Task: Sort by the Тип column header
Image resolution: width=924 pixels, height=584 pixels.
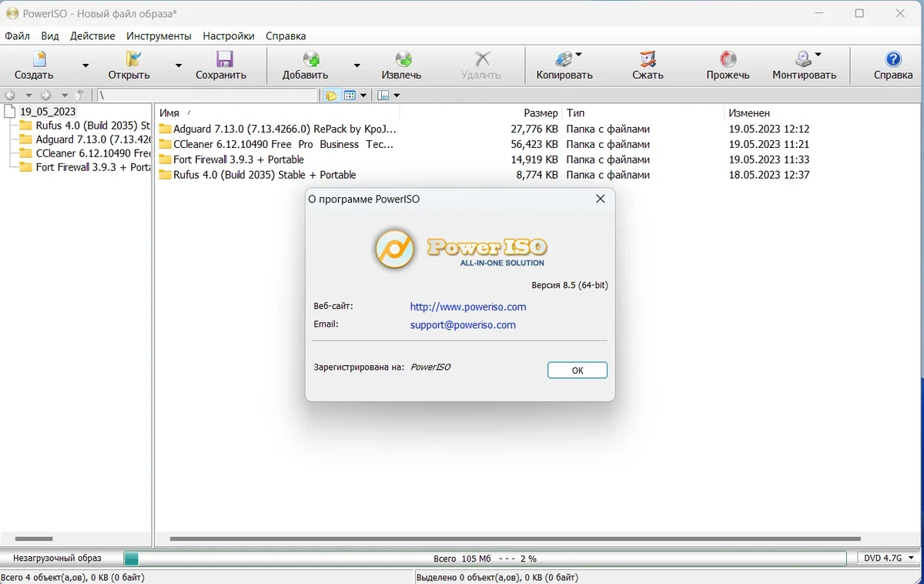Action: [x=643, y=113]
